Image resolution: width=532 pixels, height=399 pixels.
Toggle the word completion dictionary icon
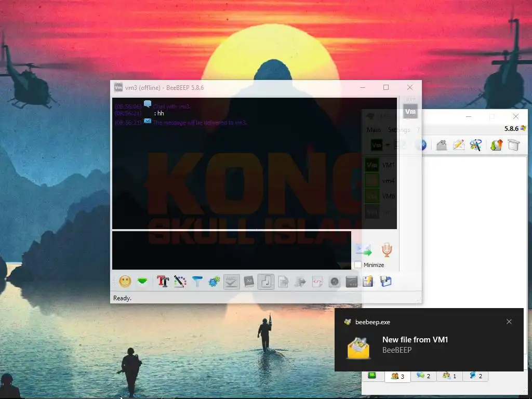coord(249,281)
